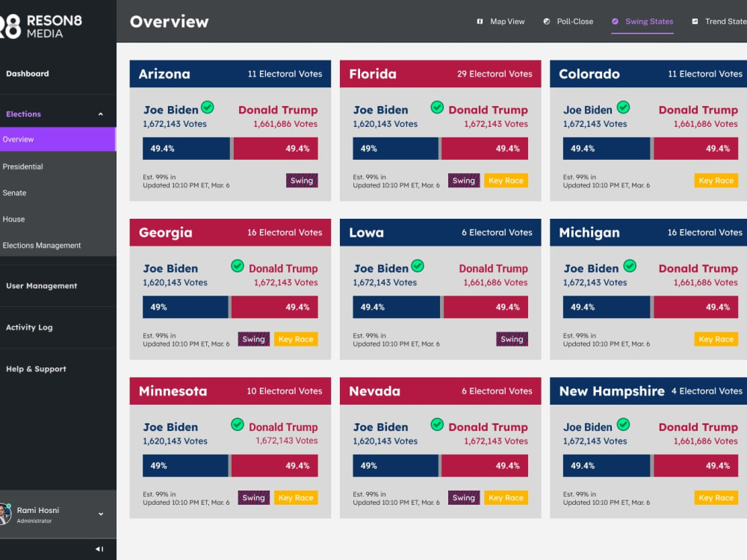Image resolution: width=747 pixels, height=560 pixels.
Task: Click the Map View icon
Action: [x=480, y=22]
